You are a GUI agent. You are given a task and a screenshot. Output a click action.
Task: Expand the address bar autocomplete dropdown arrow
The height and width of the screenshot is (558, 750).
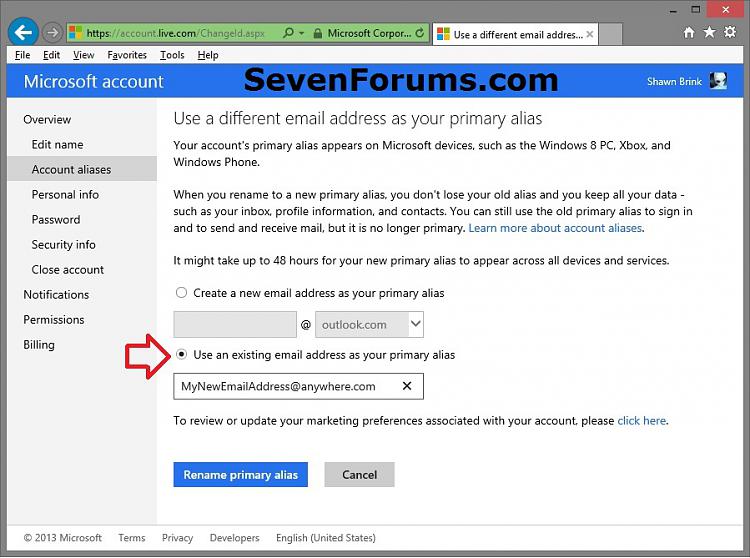point(302,33)
